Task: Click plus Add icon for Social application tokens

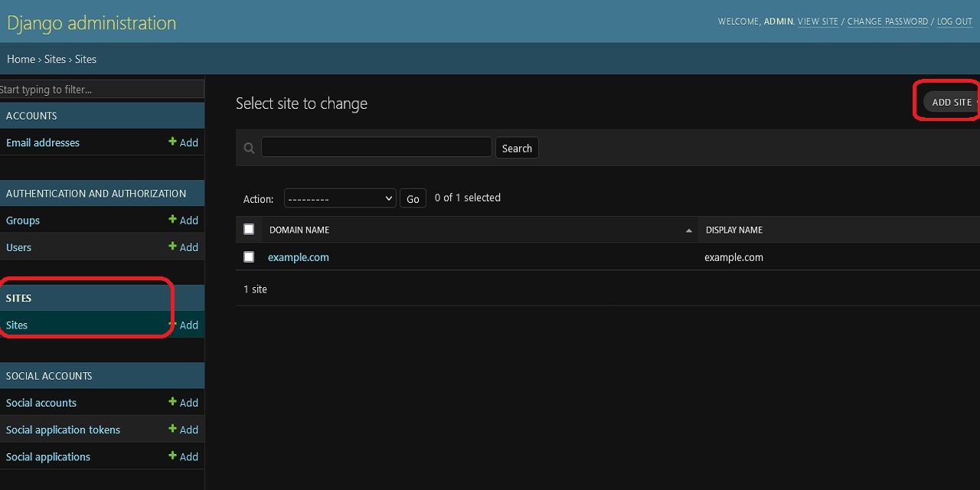Action: tap(173, 429)
